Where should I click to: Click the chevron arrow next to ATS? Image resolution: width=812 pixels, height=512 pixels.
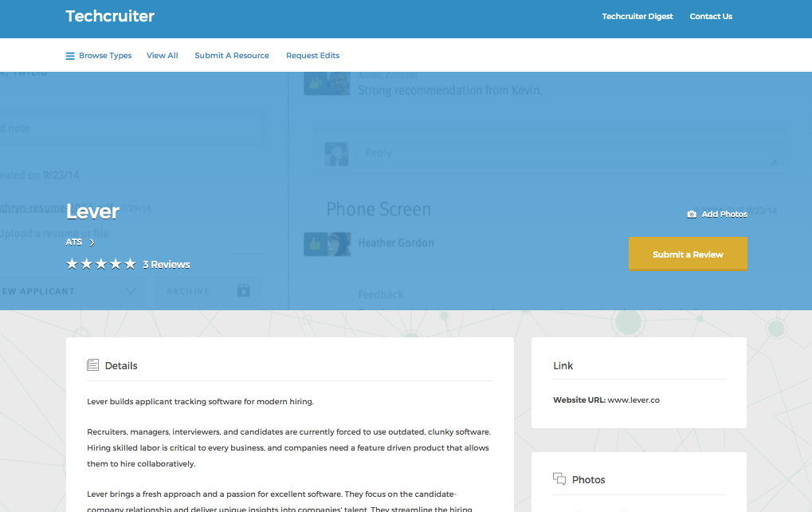click(92, 242)
